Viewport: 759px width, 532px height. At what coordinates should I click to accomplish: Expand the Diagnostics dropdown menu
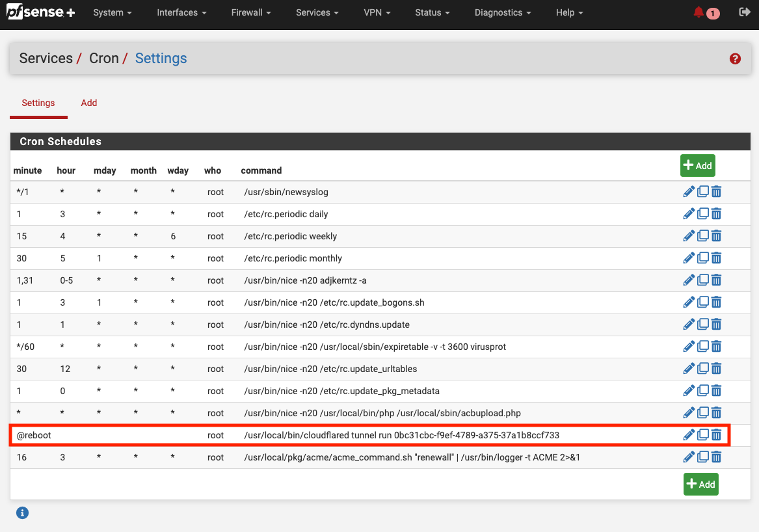tap(503, 12)
